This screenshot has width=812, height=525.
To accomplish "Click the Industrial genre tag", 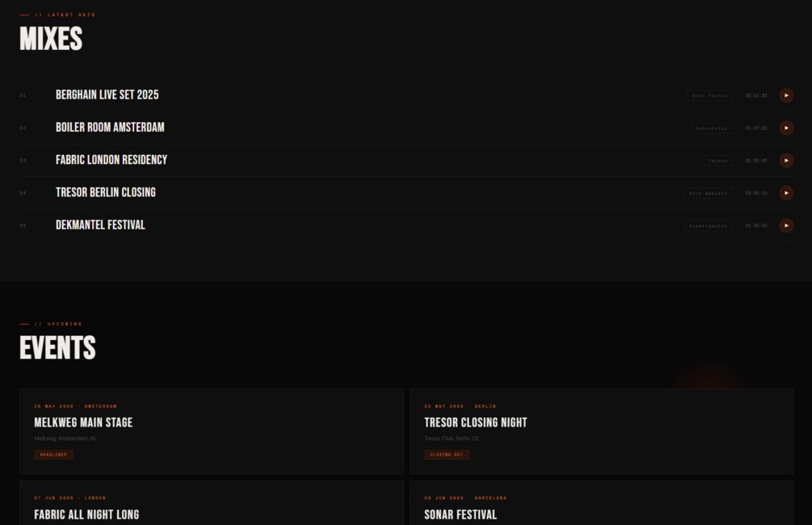I will pyautogui.click(x=712, y=128).
